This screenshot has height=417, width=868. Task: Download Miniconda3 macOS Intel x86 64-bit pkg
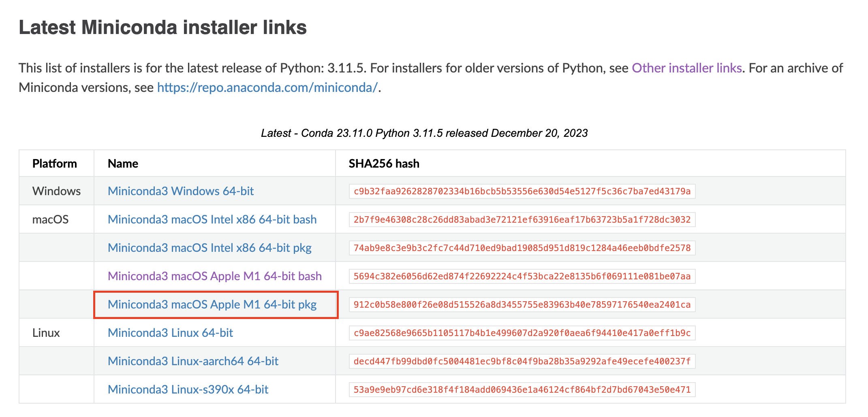pyautogui.click(x=210, y=248)
